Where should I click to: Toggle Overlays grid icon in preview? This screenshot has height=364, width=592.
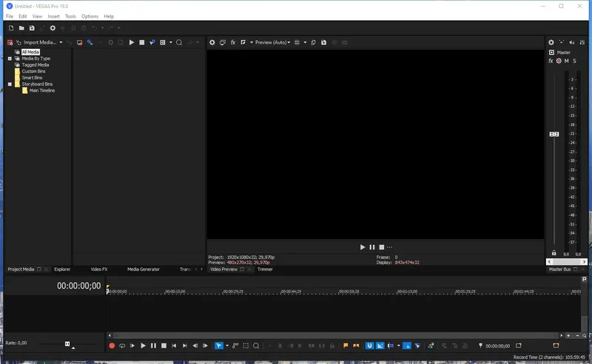[x=297, y=42]
